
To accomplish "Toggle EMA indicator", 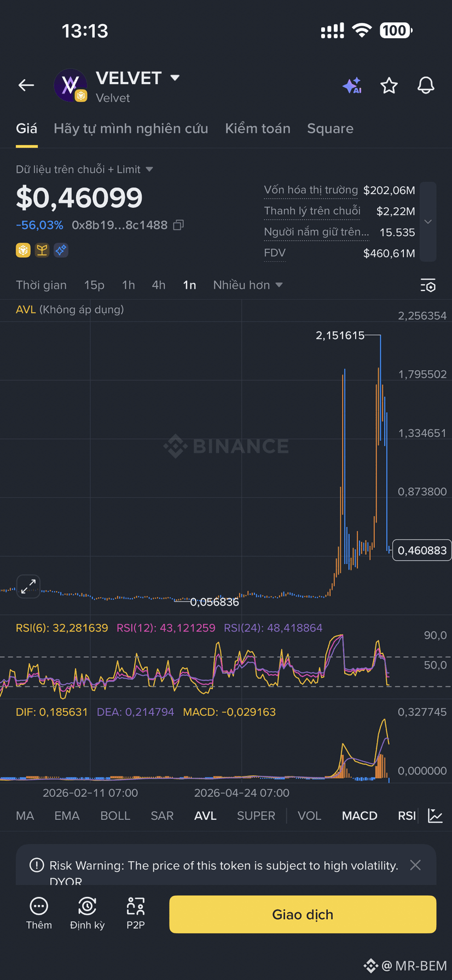I will [x=67, y=816].
